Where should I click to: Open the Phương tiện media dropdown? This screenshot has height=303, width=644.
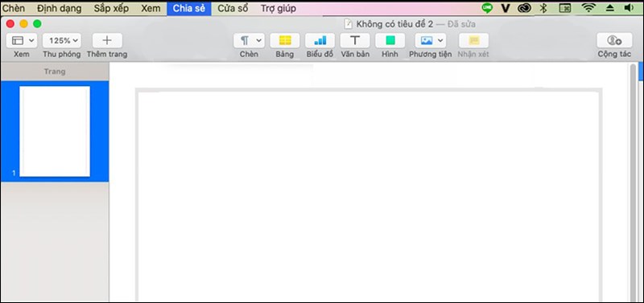tap(431, 41)
